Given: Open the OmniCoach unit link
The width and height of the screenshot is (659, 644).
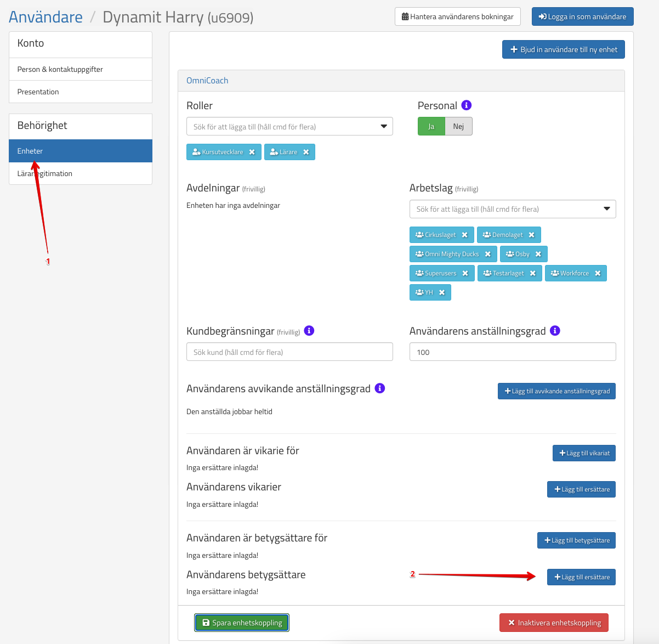Looking at the screenshot, I should pyautogui.click(x=207, y=81).
